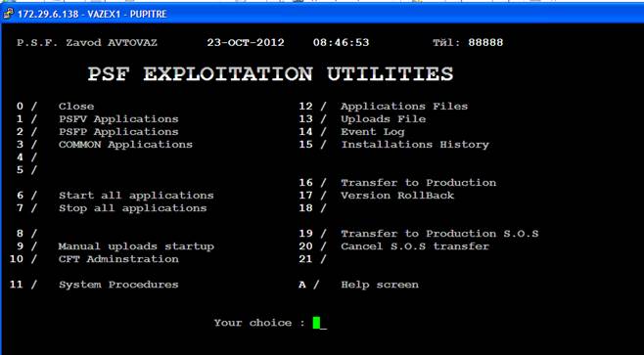This screenshot has height=355, width=644.
Task: Click the empty option number '8 /'
Action: click(26, 234)
